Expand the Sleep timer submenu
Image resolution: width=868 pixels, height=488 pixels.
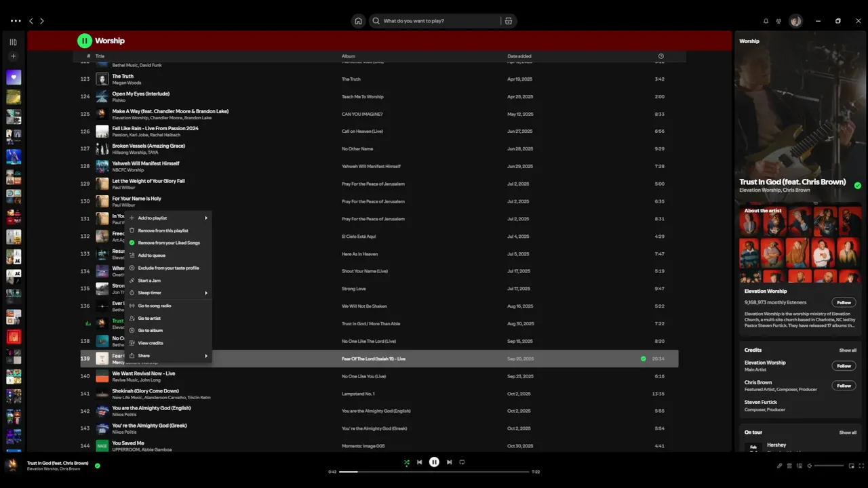[x=168, y=293]
